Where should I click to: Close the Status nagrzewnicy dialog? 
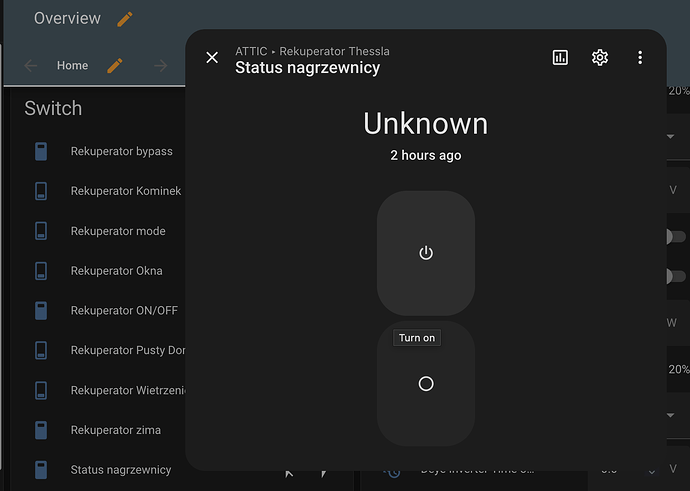pyautogui.click(x=212, y=58)
